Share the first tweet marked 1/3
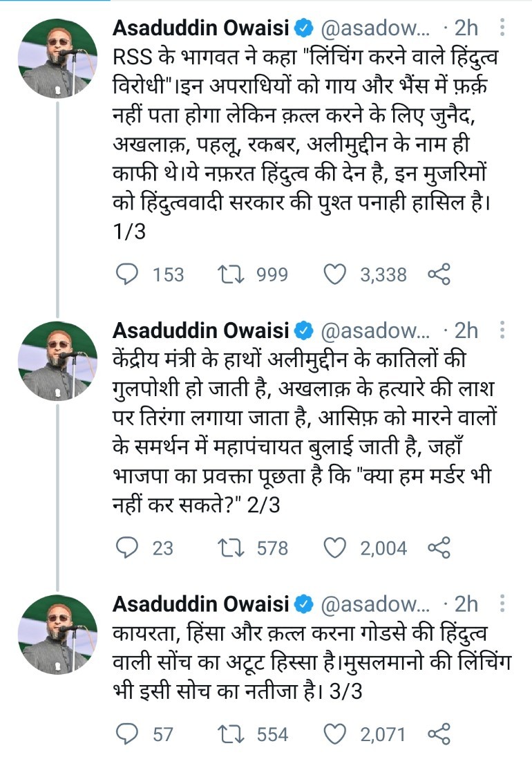 pos(439,274)
